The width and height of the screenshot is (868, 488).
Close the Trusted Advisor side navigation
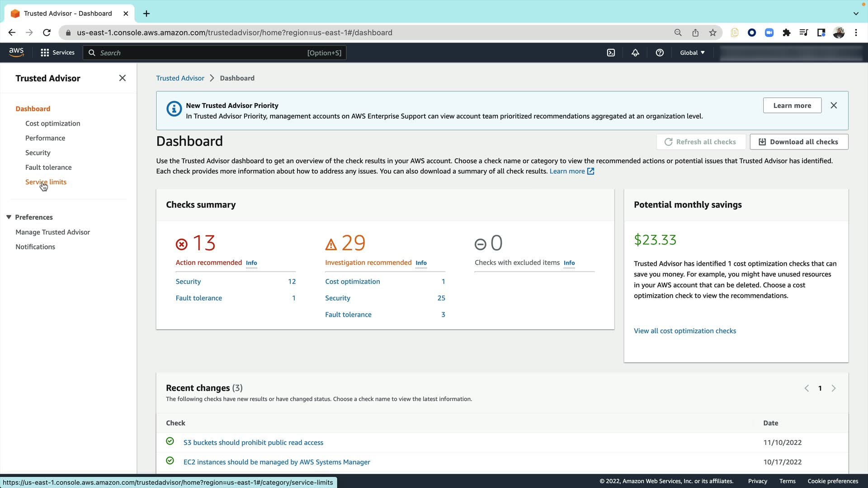(x=122, y=78)
